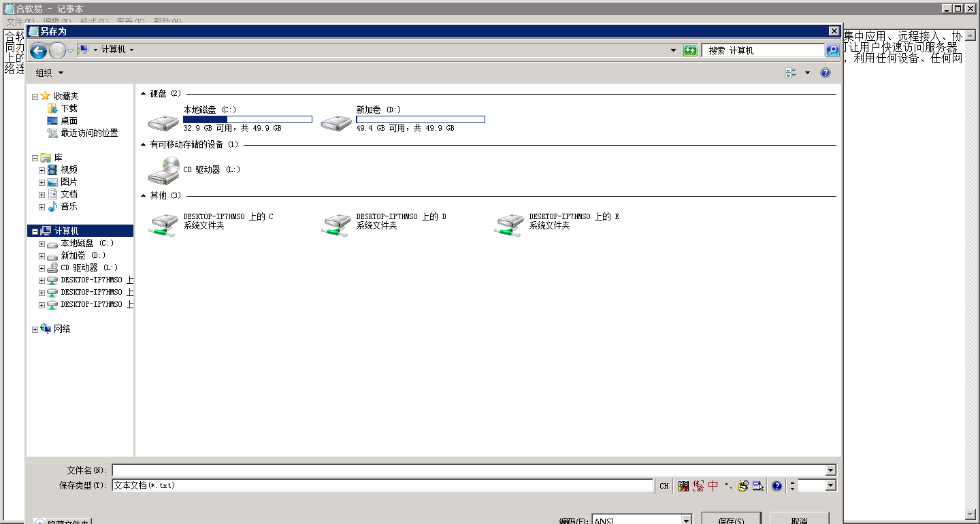Click the 新加卷 (D:) capacity bar
This screenshot has width=980, height=524.
[421, 120]
